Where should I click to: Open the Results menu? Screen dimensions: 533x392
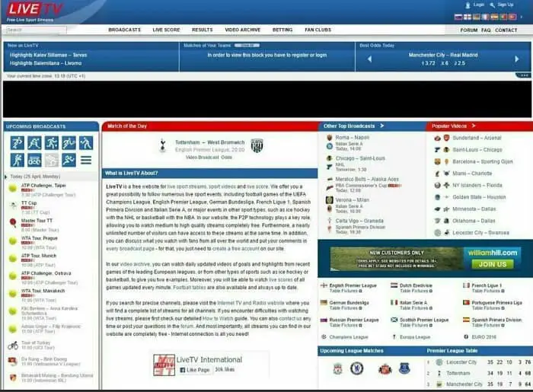[x=203, y=30]
